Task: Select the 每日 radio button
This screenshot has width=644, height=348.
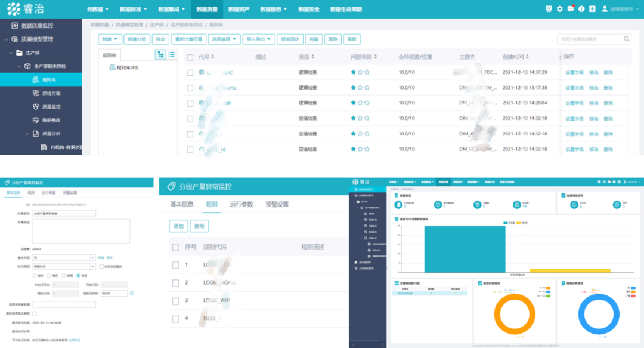Action: [78, 275]
